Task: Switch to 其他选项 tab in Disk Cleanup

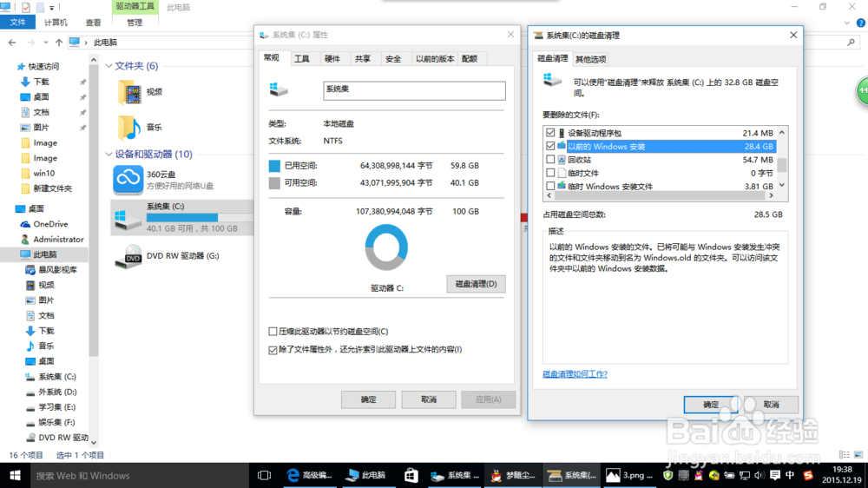Action: tap(590, 59)
